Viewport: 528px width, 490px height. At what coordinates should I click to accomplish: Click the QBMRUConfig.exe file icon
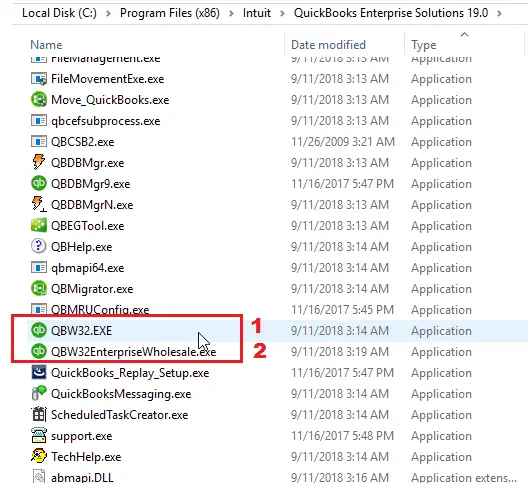tap(39, 309)
